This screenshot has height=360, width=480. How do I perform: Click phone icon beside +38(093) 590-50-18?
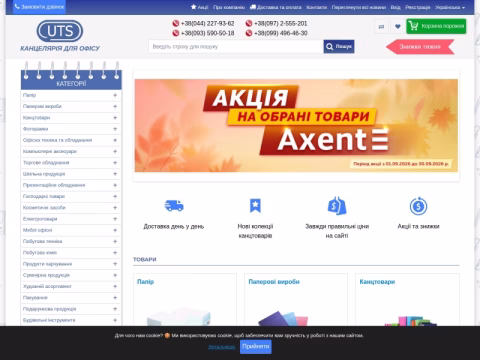tap(176, 33)
